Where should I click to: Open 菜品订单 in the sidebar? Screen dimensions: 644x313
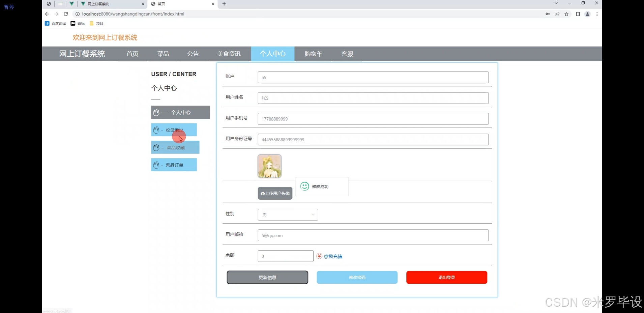[x=174, y=165]
